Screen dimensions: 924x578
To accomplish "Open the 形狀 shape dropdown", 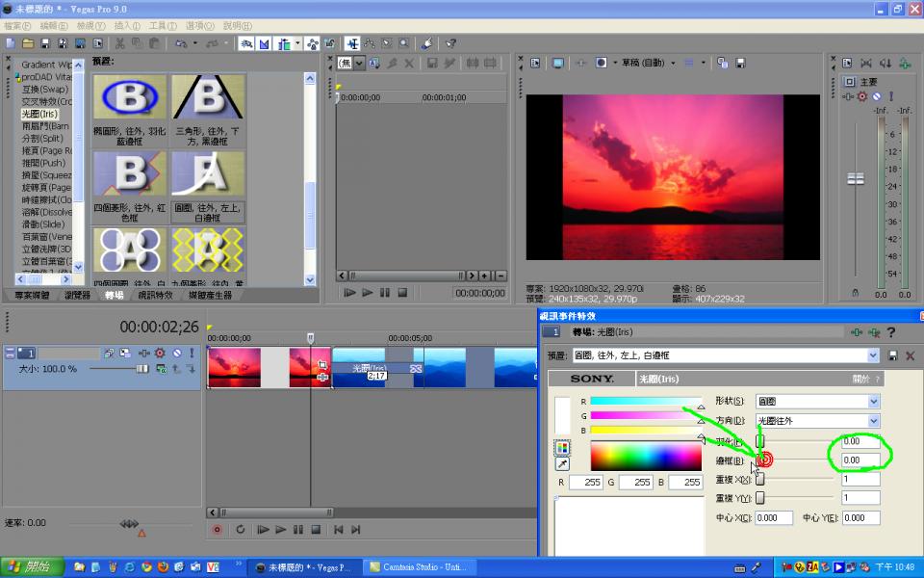I will tap(873, 401).
